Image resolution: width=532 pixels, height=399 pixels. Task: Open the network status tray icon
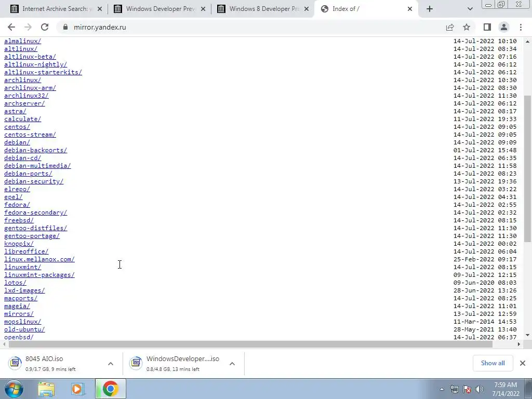point(454,389)
